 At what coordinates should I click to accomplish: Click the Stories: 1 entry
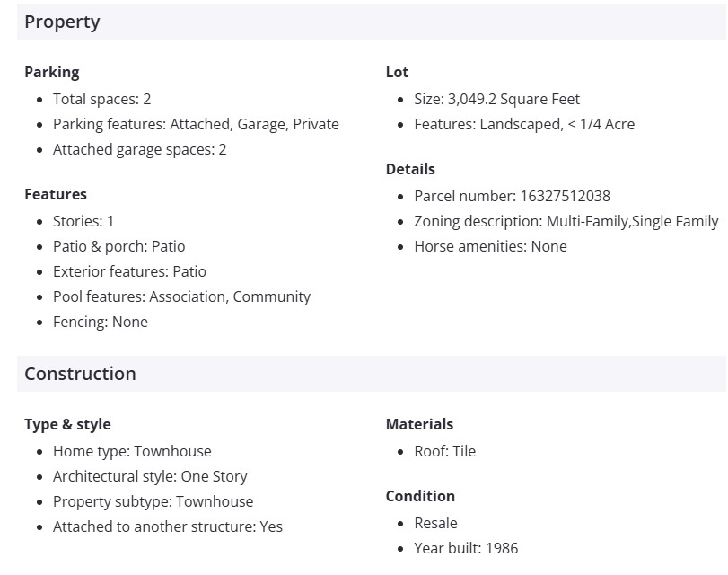coord(83,221)
